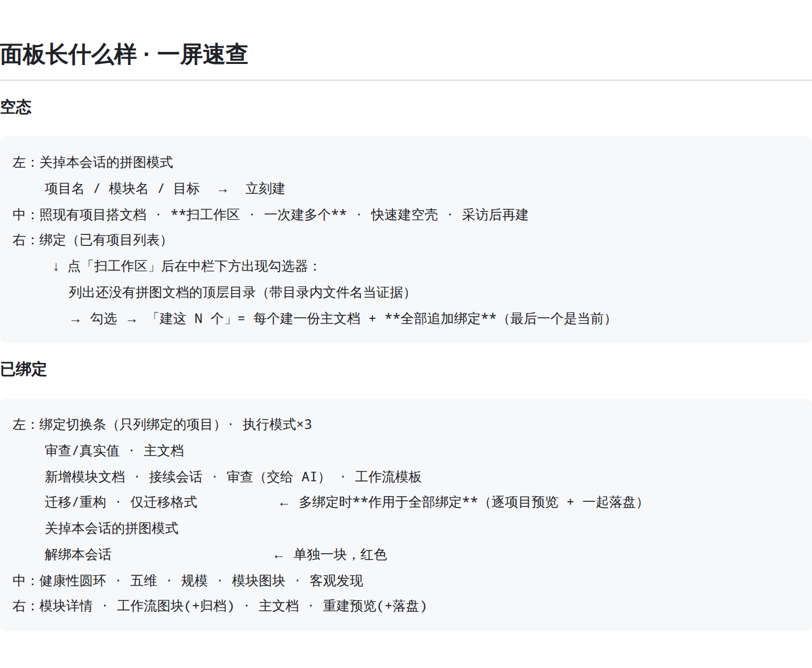
Task: Click the text 健康性圆环
Action: pos(73,581)
